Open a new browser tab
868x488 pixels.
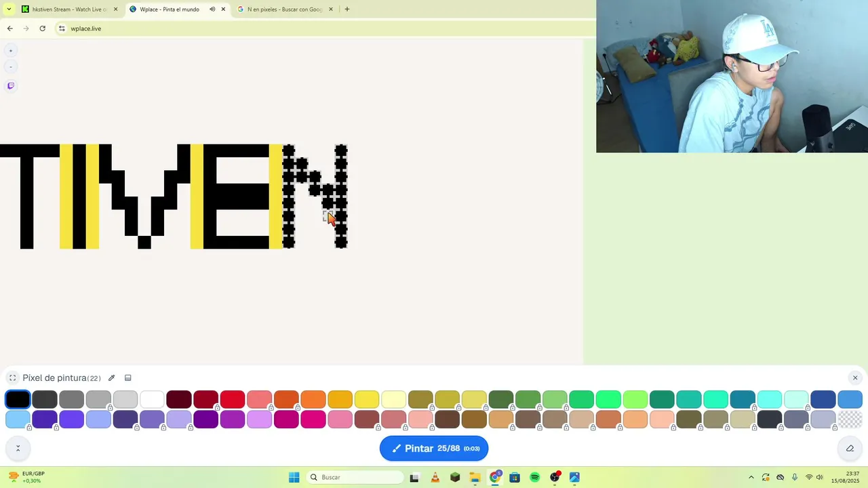347,9
